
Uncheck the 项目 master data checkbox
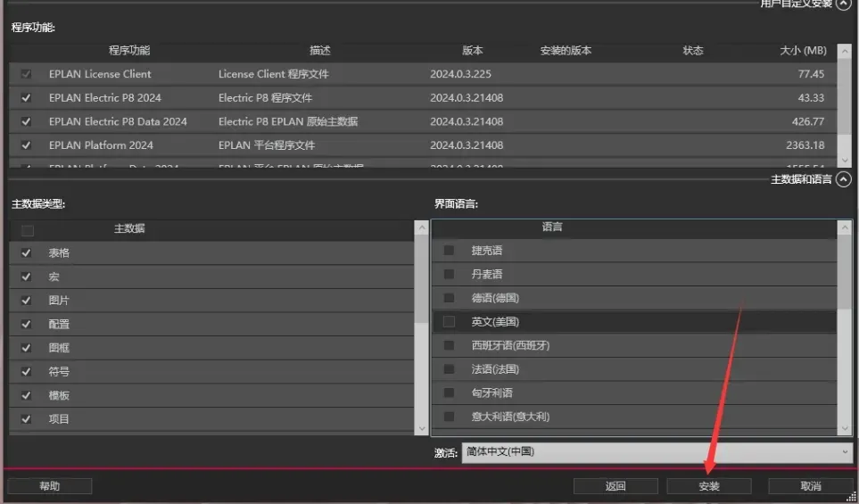pyautogui.click(x=26, y=419)
